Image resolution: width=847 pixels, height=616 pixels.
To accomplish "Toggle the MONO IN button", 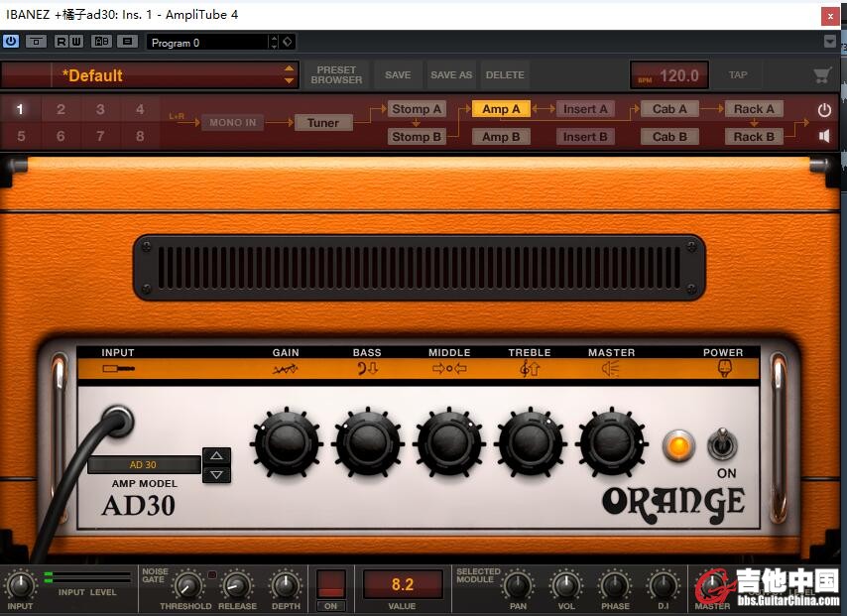I will click(233, 123).
